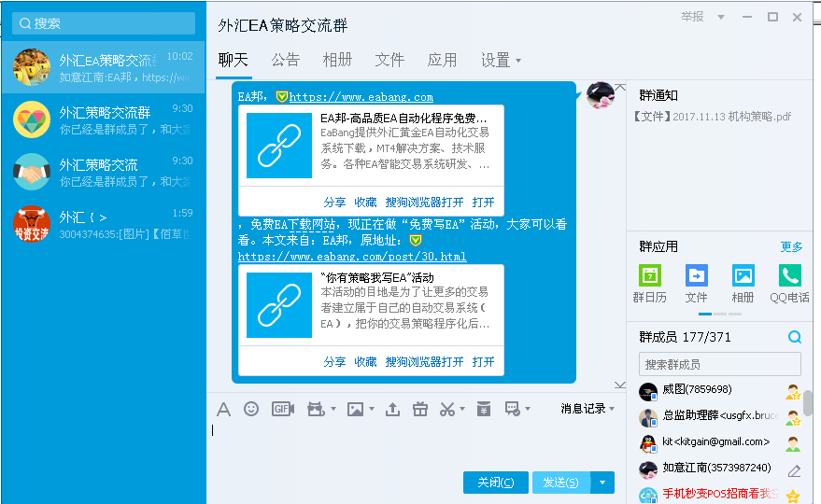Click member list scrollbar
This screenshot has height=504, width=821.
pyautogui.click(x=808, y=402)
